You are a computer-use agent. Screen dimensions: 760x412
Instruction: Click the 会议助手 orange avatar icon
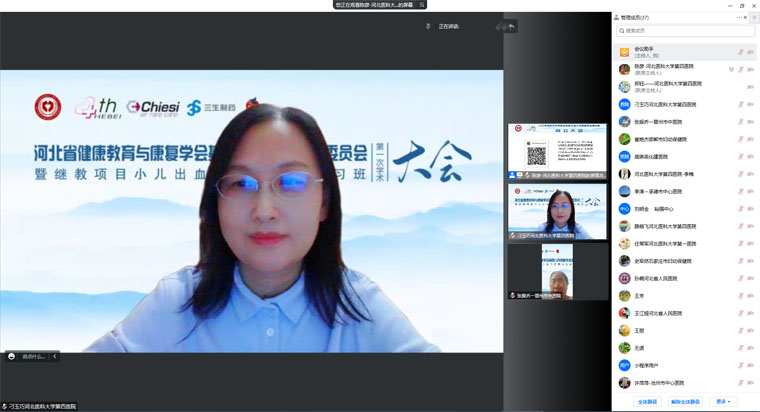coord(624,52)
